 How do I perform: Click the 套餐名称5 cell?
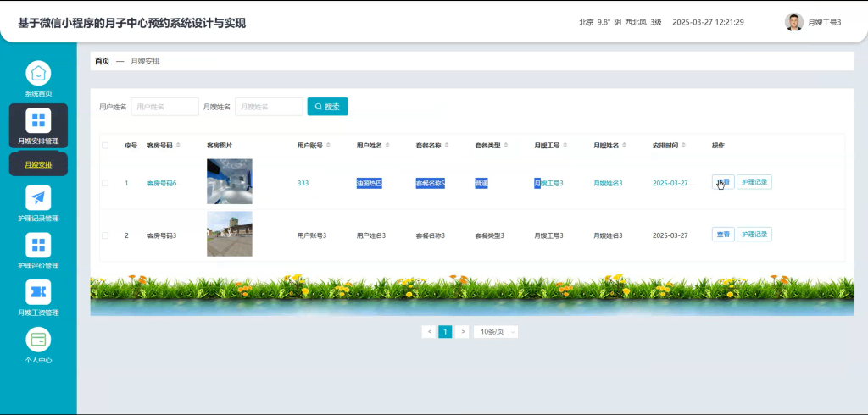430,183
